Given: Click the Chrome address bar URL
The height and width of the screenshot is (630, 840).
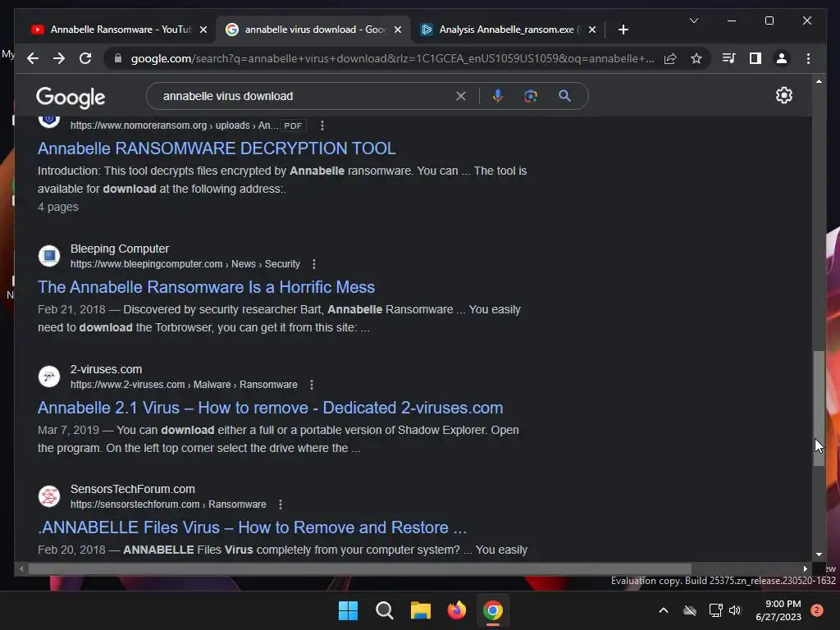Looking at the screenshot, I should tap(392, 58).
